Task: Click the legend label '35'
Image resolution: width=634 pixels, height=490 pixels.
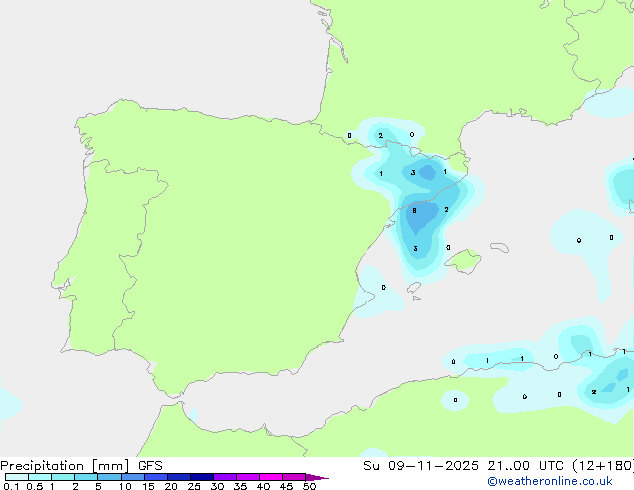Action: tap(240, 486)
